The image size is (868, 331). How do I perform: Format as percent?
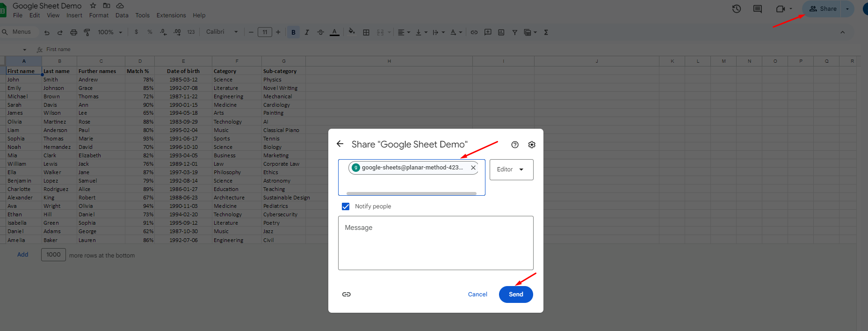150,32
